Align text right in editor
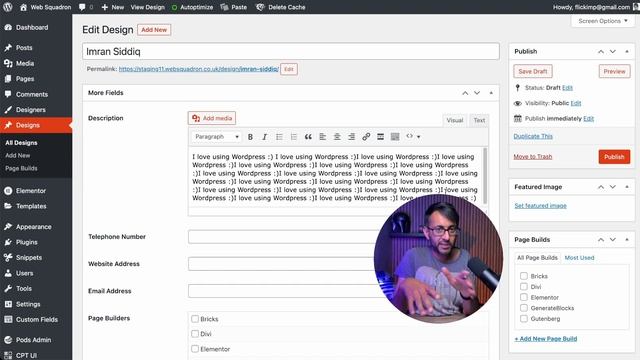This screenshot has height=360, width=640. (x=351, y=137)
